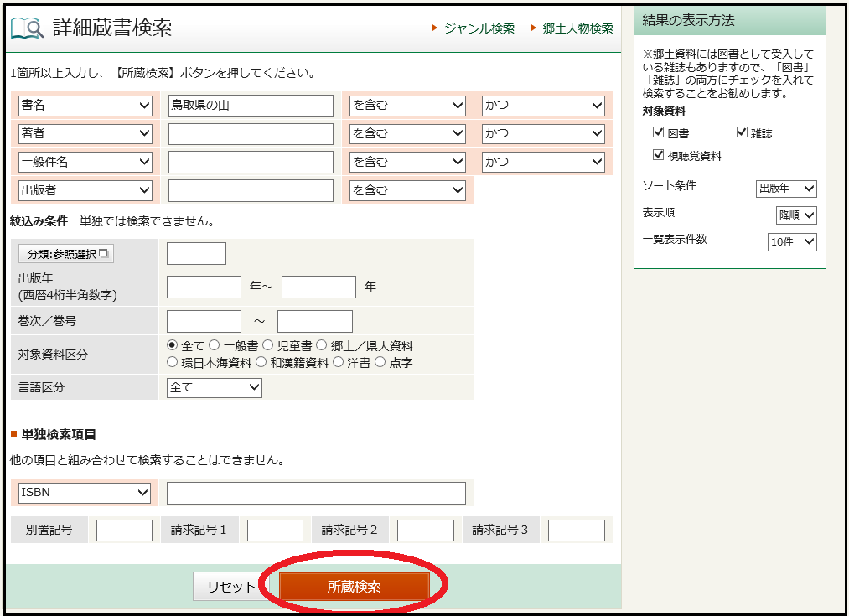Click the リセット button
Viewport: 849px width, 616px height.
(231, 586)
